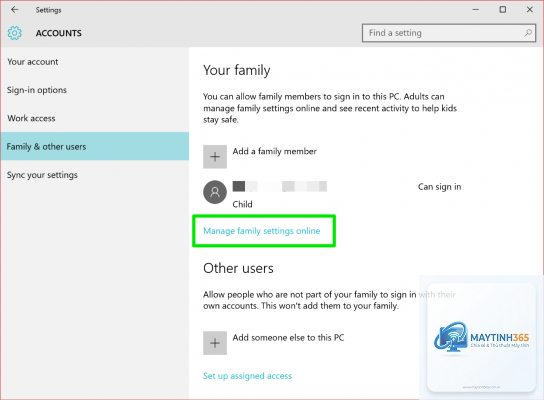Click the Child account avatar icon
The height and width of the screenshot is (400, 544).
[x=215, y=192]
